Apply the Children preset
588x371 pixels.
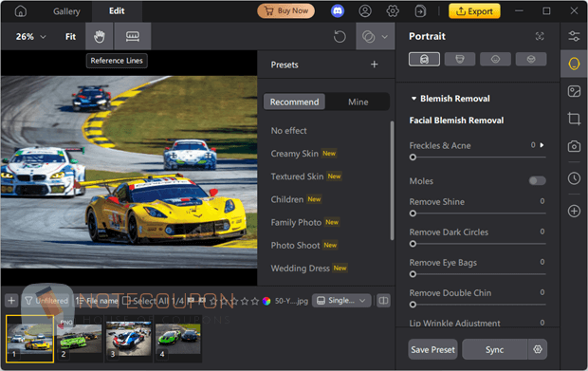click(287, 199)
